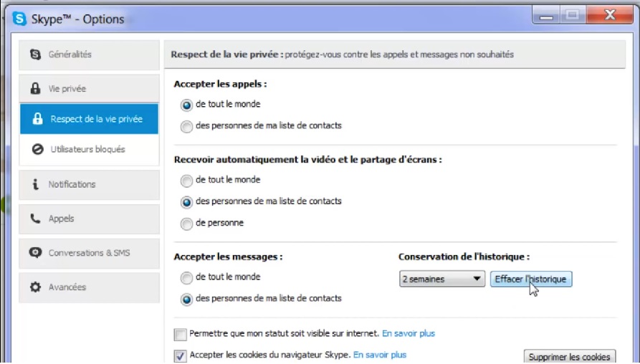Switch to the Appels section
The height and width of the screenshot is (364, 640).
click(x=89, y=219)
